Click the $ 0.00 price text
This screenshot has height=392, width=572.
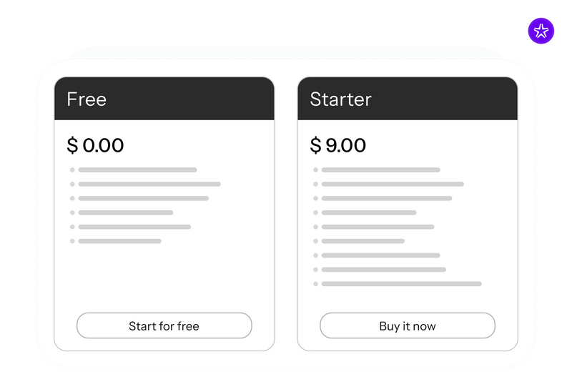95,146
